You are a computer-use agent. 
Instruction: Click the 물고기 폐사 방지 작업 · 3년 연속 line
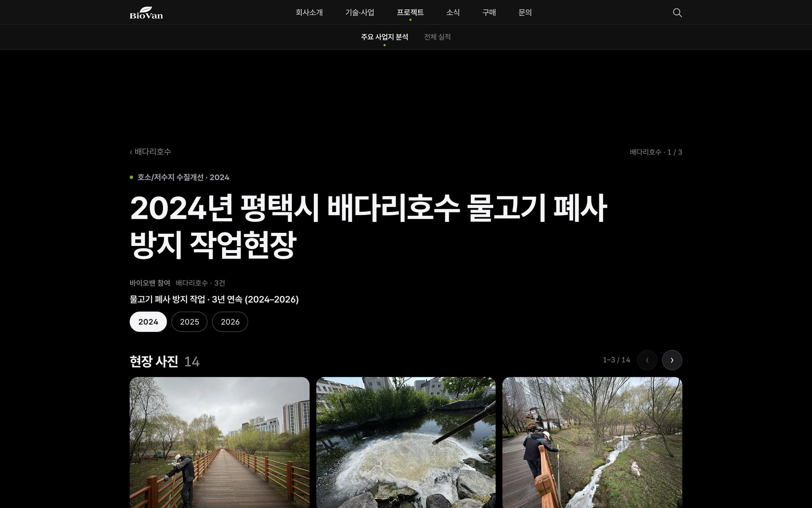(214, 299)
